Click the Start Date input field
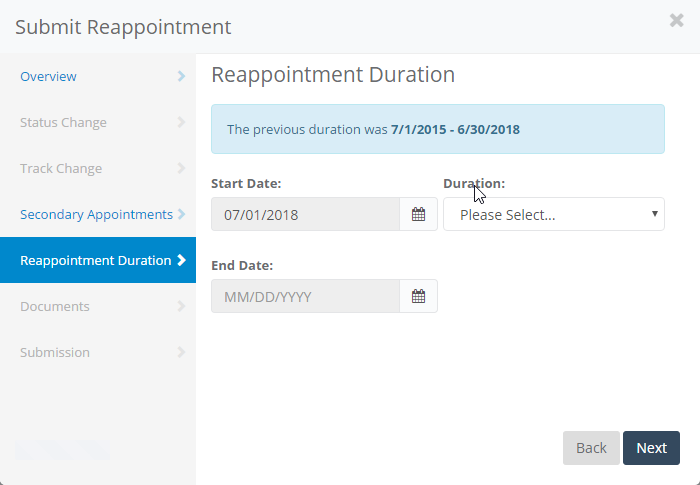 coord(305,214)
